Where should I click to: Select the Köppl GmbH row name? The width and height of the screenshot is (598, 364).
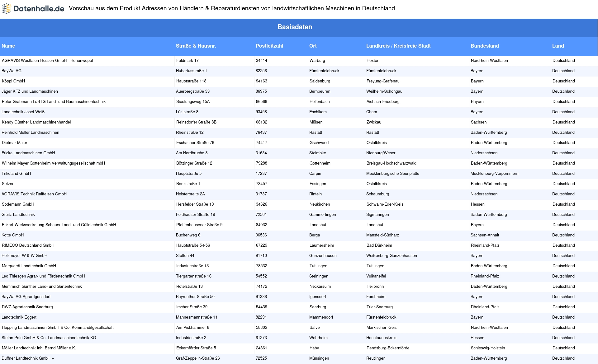pos(13,81)
